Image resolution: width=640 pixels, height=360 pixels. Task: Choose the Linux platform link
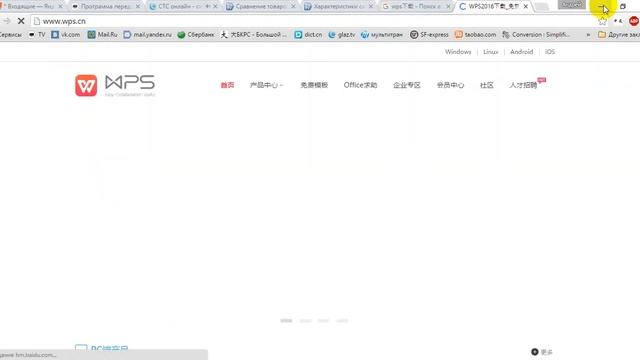(x=491, y=52)
